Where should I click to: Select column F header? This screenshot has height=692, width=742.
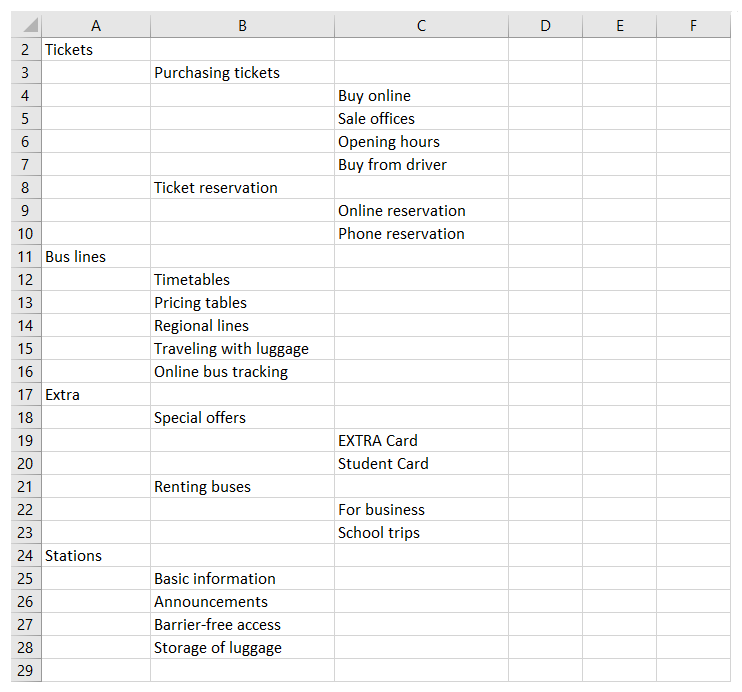coord(693,25)
